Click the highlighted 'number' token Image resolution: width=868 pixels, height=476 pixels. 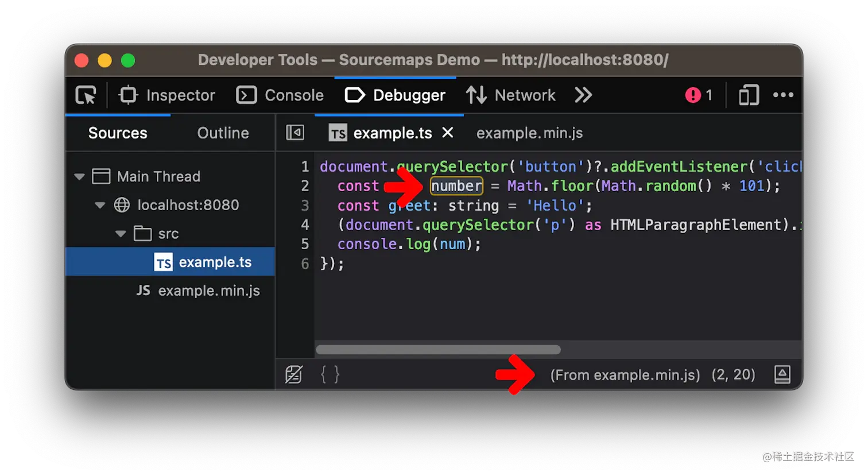[x=457, y=186]
